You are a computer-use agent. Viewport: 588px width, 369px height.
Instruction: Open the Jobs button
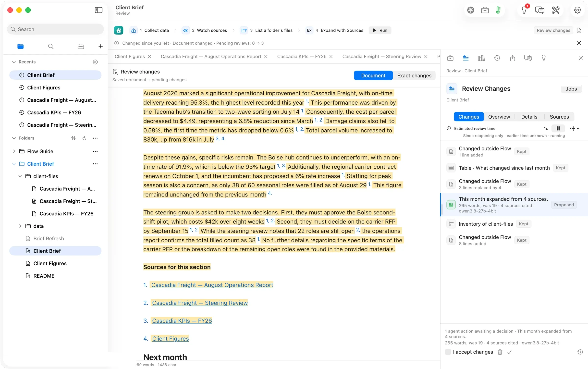[x=571, y=89]
